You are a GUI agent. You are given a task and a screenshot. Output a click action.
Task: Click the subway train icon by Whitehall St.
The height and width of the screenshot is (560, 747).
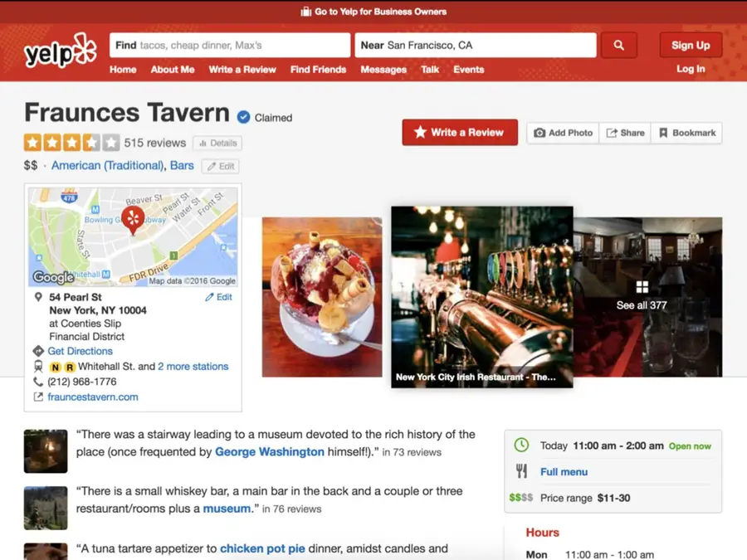point(38,366)
